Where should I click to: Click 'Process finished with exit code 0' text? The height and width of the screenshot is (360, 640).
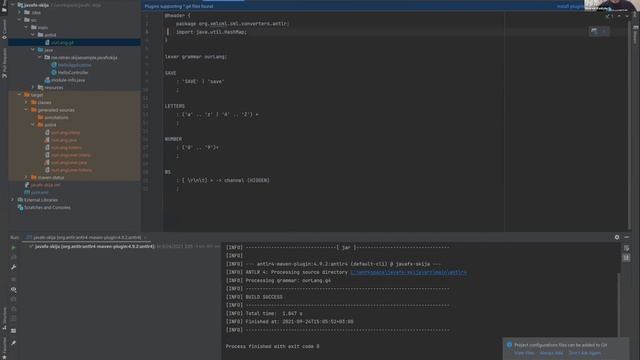click(273, 346)
